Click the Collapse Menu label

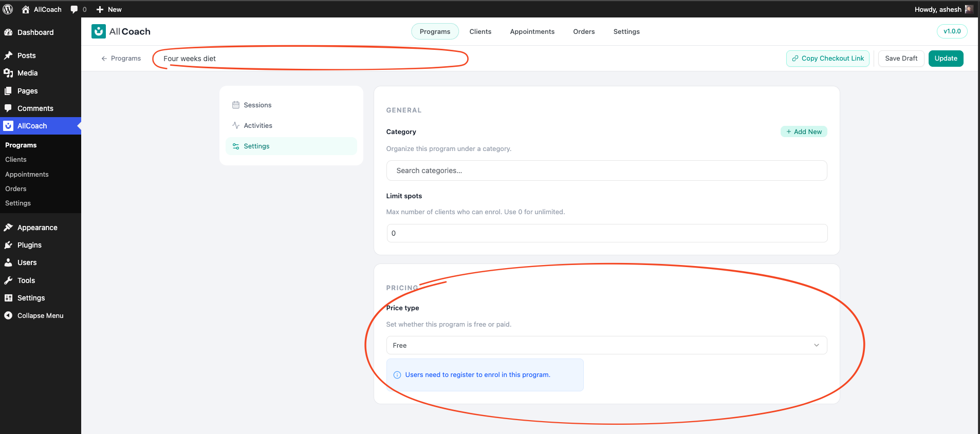point(41,316)
